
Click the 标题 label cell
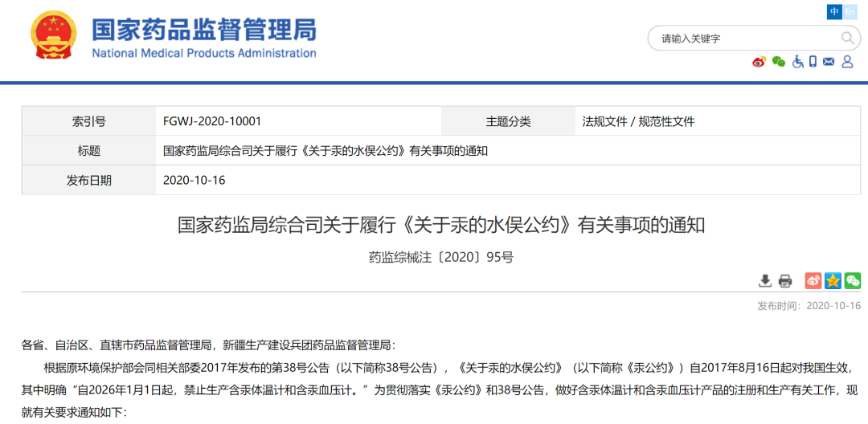[88, 151]
